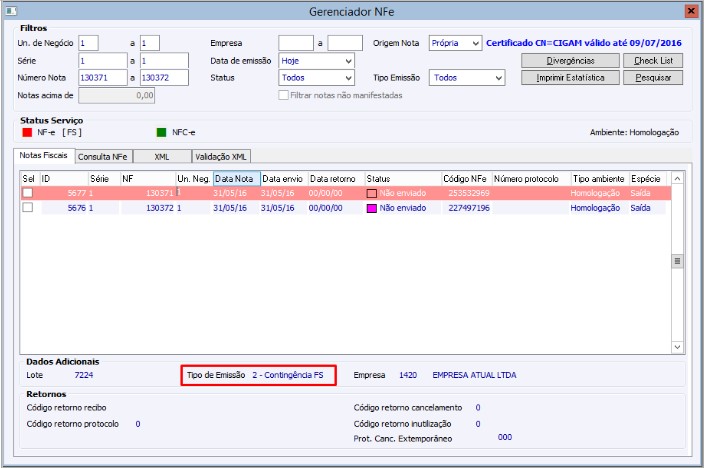Click the Status column header
The width and height of the screenshot is (704, 468).
tap(403, 179)
